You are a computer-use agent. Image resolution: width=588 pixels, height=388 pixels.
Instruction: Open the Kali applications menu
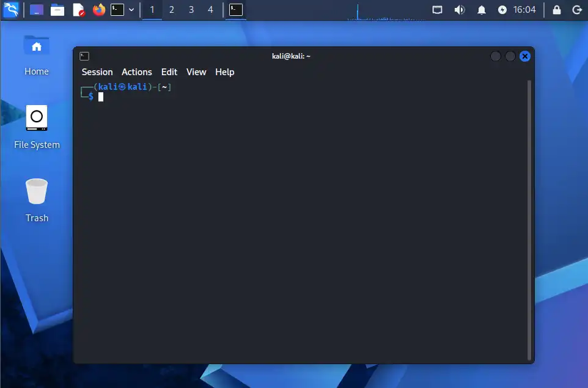11,10
